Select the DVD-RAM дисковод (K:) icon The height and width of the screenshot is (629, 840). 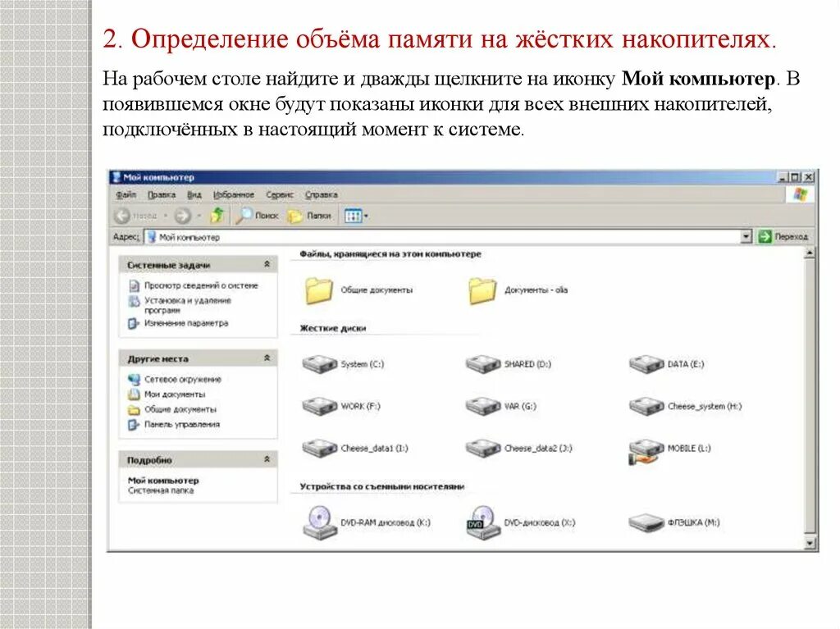click(319, 522)
